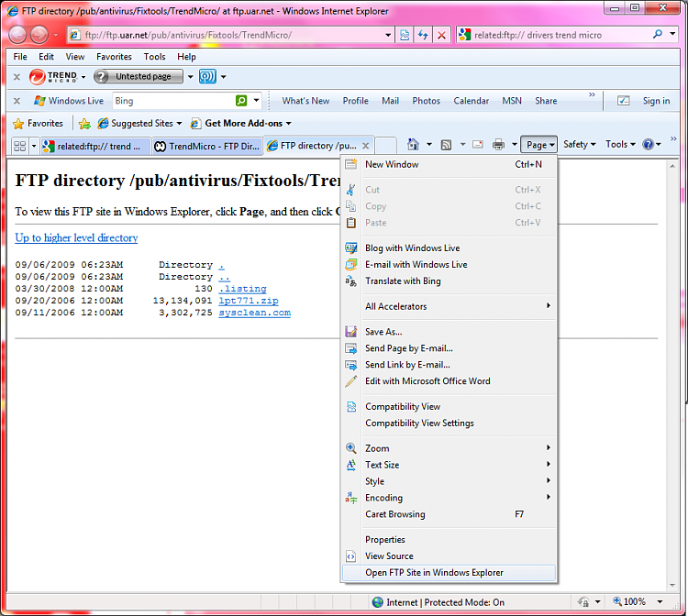This screenshot has width=688, height=616.
Task: Click the Print icon in command bar
Action: 498,145
